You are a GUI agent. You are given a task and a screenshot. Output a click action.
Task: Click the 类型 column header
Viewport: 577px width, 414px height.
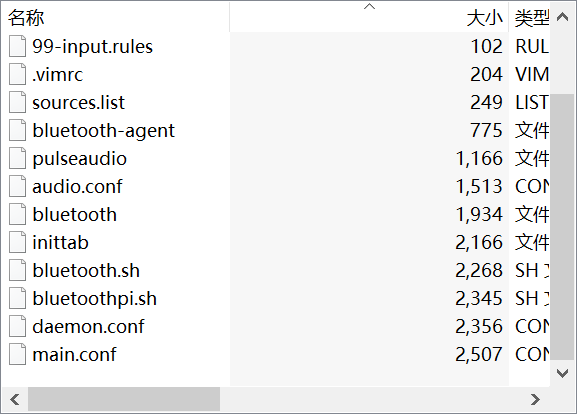point(530,17)
